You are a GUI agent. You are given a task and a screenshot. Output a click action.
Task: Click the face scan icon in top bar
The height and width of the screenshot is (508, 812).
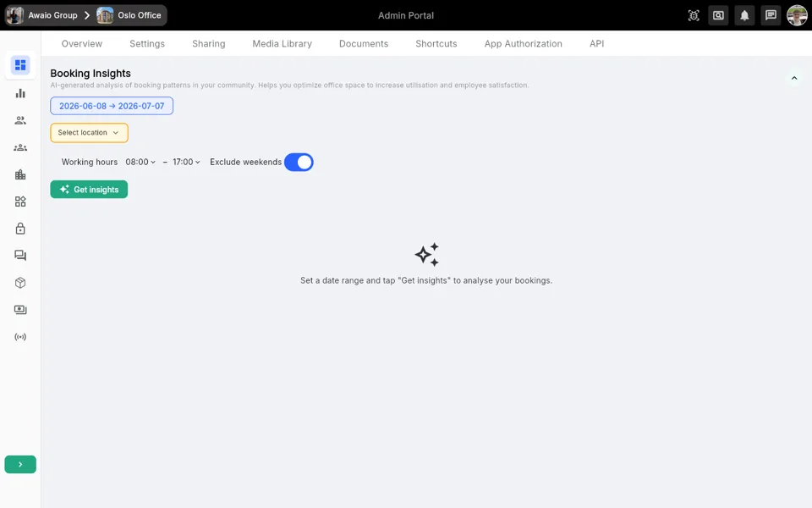[x=694, y=15]
